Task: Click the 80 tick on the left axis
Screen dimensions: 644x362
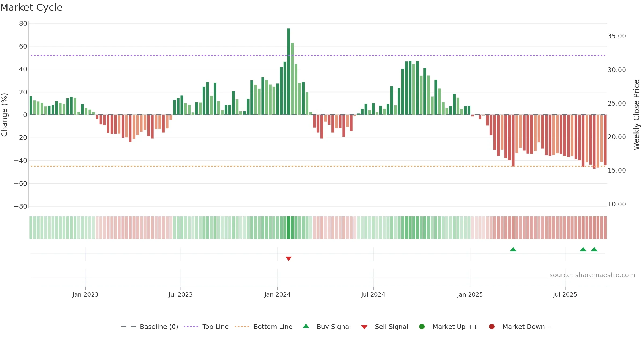Action: coord(23,24)
